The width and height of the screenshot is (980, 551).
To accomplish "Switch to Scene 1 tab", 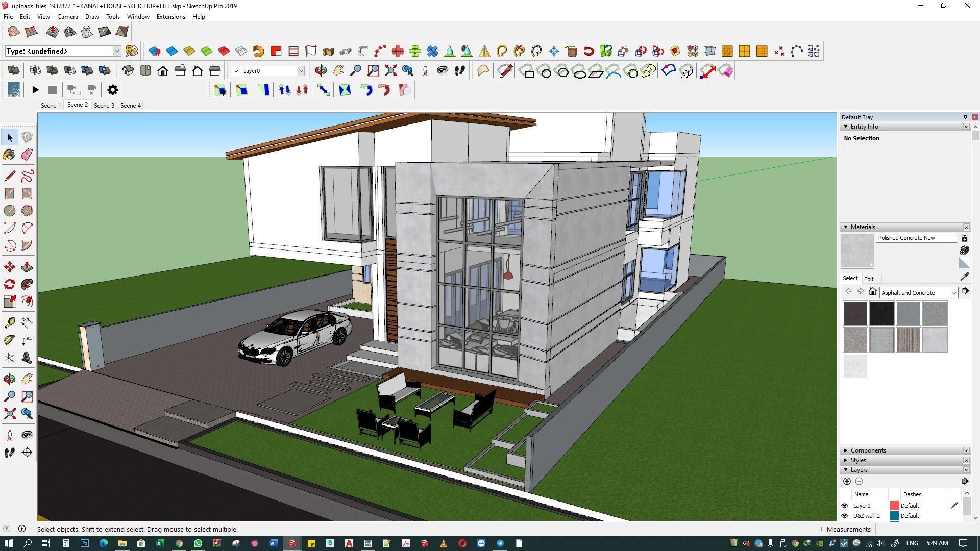I will (51, 106).
